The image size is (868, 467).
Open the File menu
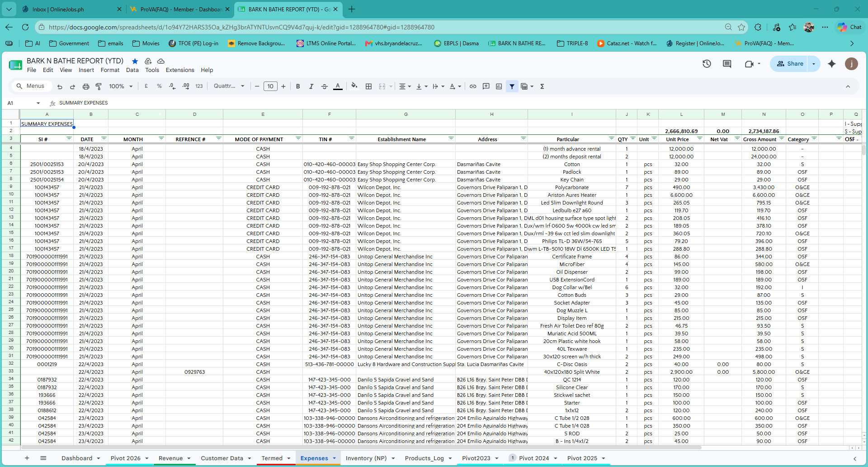[32, 70]
